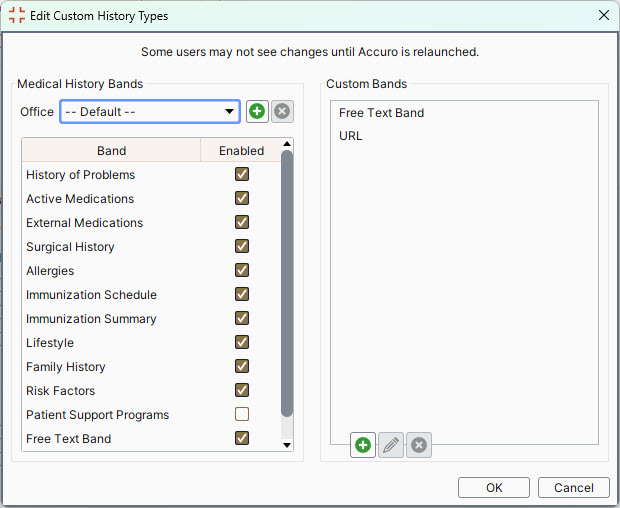The image size is (620, 508).
Task: Enable the Patient Support Programs checkbox
Action: (x=241, y=415)
